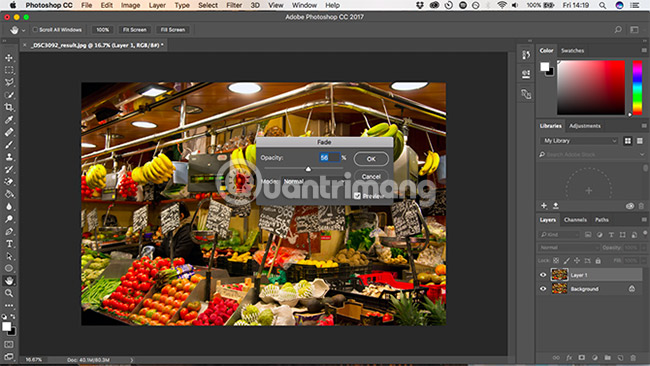Toggle lock image pixels brush icon
This screenshot has width=650, height=366.
click(566, 261)
